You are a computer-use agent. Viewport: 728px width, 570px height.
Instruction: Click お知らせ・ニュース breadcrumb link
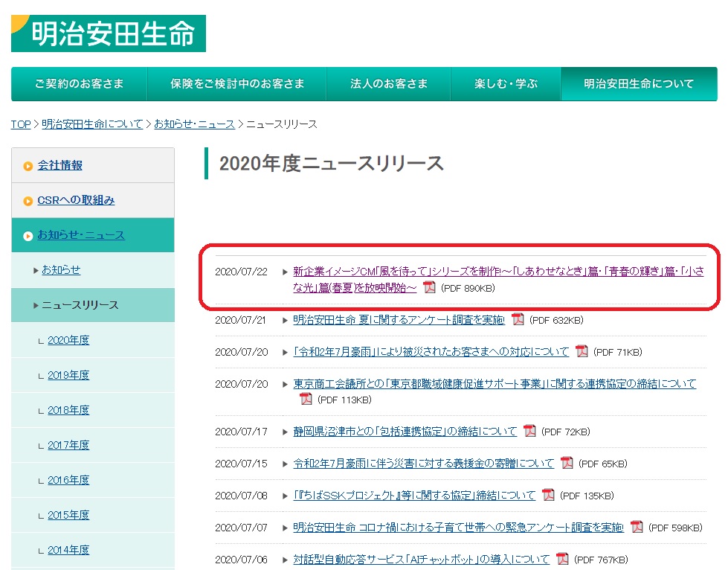[195, 124]
